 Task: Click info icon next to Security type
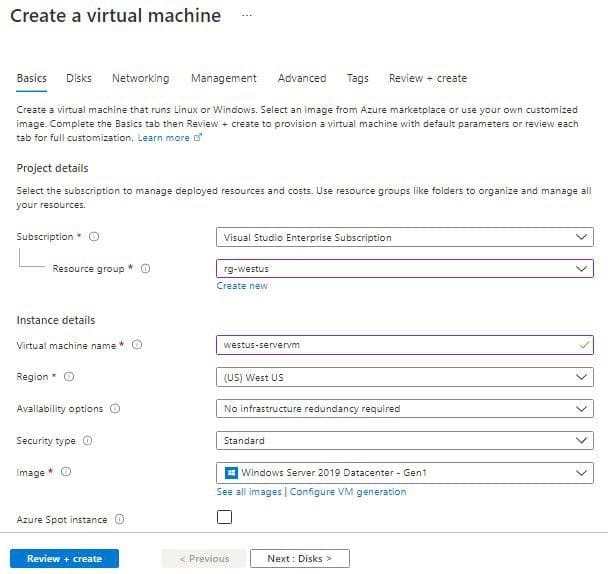88,440
